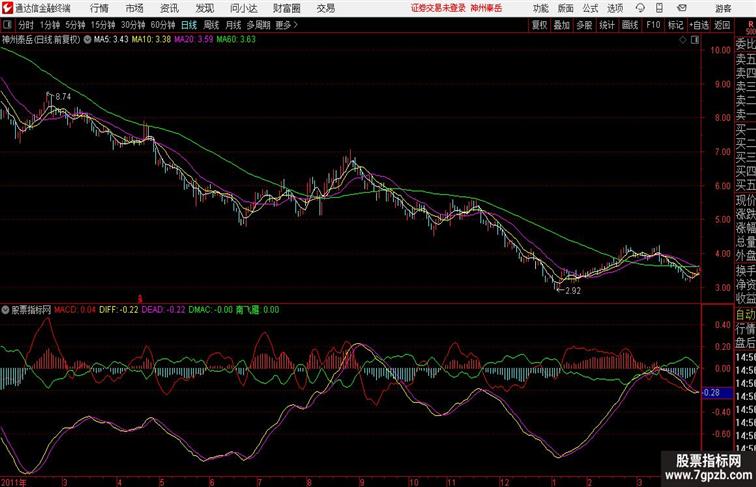Open the F10 company info button
Image resolution: width=756 pixels, height=487 pixels.
point(653,25)
